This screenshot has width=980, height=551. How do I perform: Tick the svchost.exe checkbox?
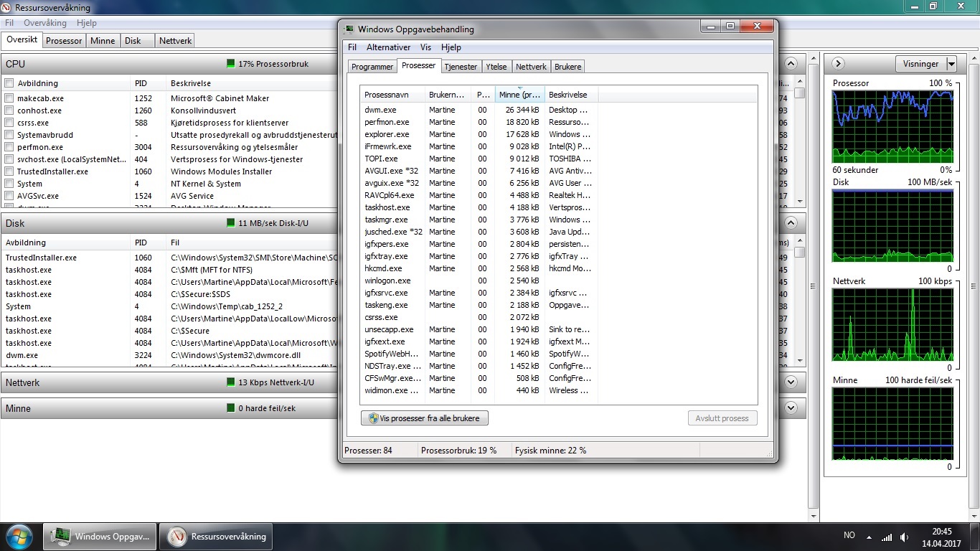9,159
